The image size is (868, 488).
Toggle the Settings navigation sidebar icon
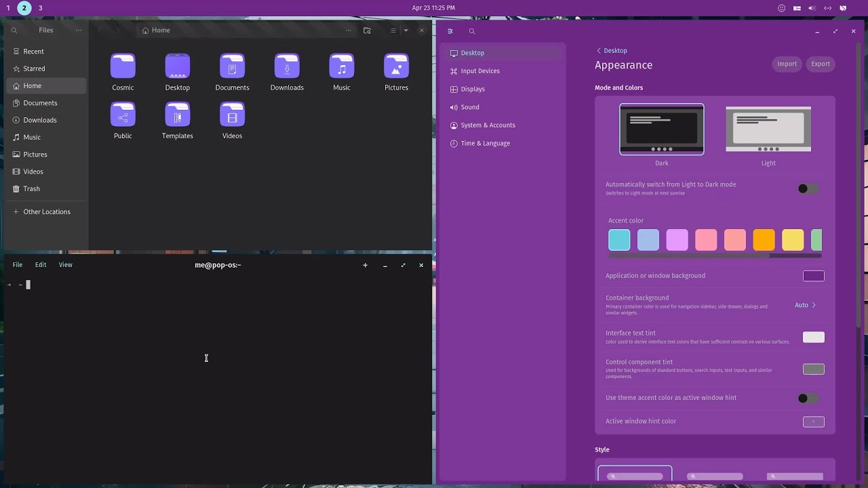[450, 31]
